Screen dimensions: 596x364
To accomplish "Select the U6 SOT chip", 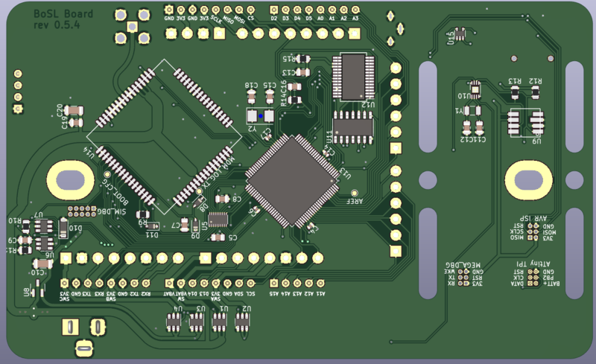I will coord(44,244).
